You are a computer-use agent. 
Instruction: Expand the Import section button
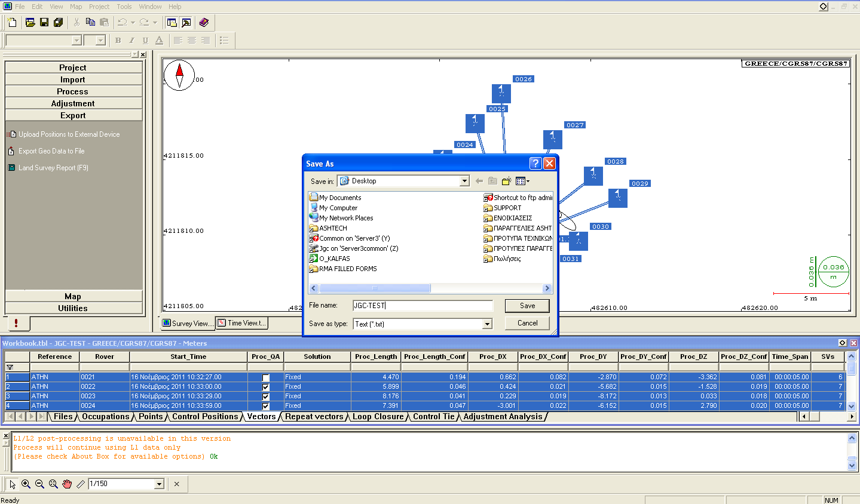[73, 79]
